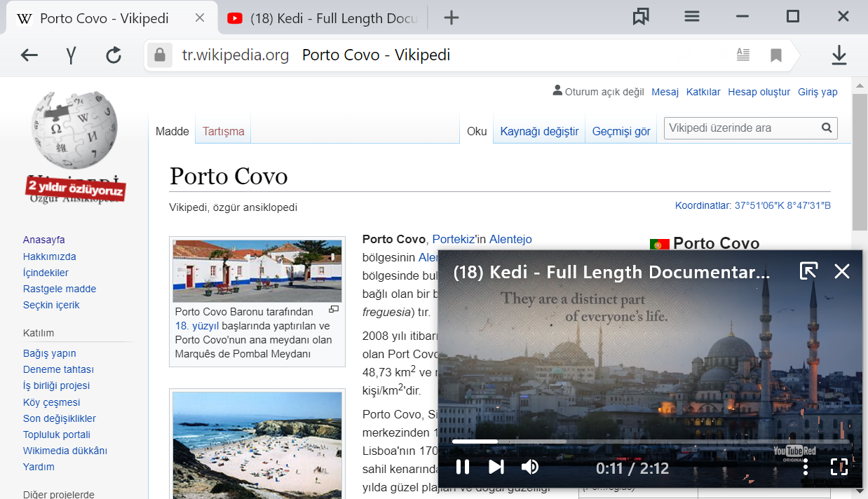Toggle fullscreen in mini player
Image resolution: width=868 pixels, height=499 pixels.
point(839,467)
